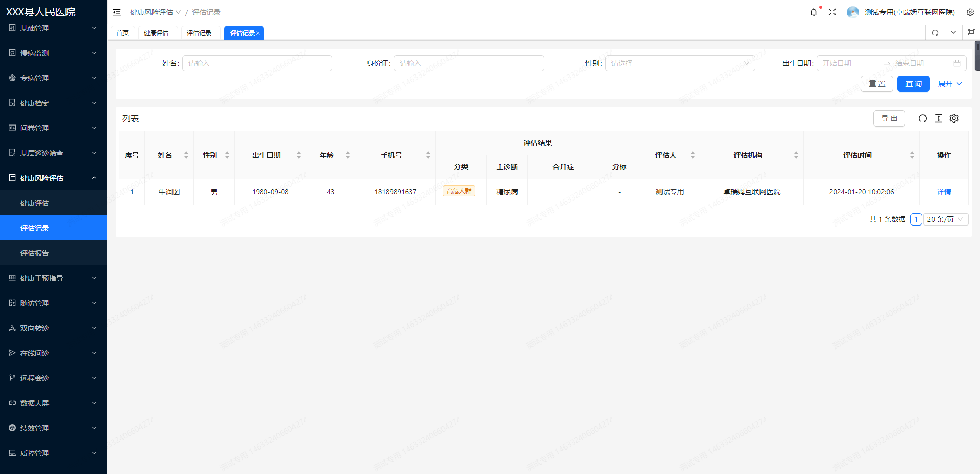980x474 pixels.
Task: Click the 开始日期 date input
Action: (850, 63)
